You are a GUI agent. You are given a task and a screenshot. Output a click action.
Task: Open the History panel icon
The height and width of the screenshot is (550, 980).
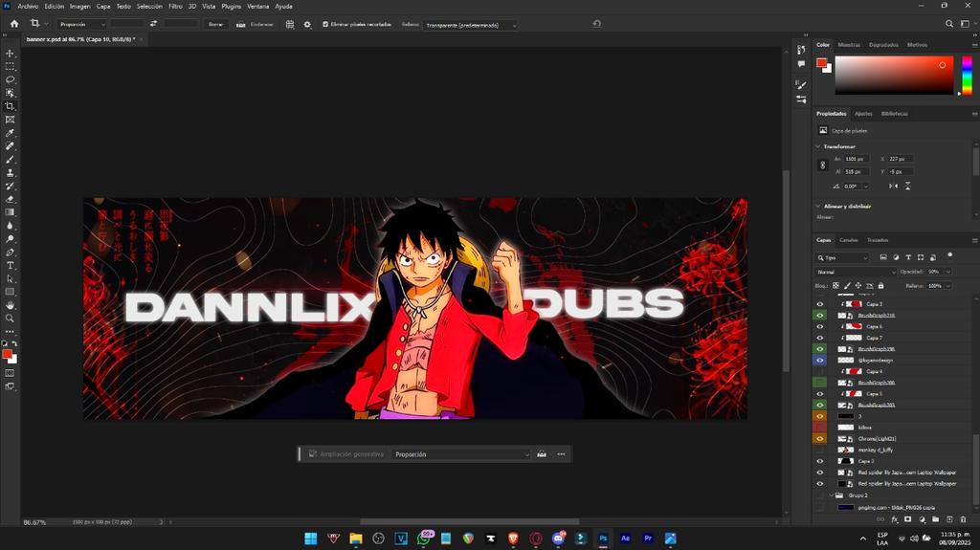(x=801, y=50)
